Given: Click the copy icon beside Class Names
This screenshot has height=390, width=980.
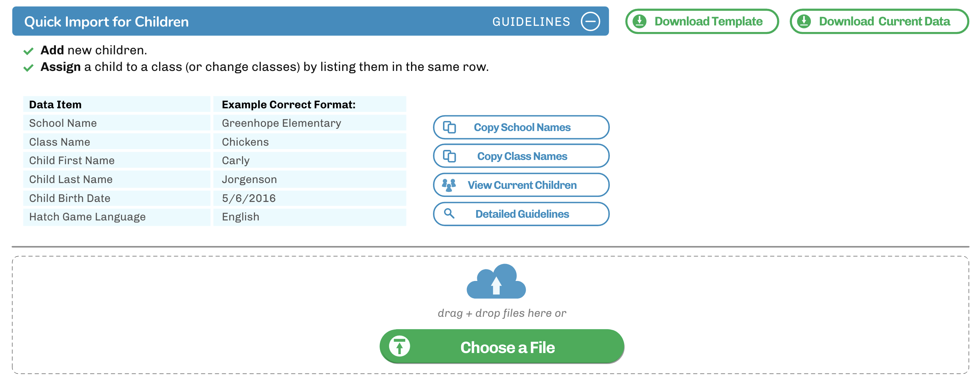Looking at the screenshot, I should click(449, 156).
